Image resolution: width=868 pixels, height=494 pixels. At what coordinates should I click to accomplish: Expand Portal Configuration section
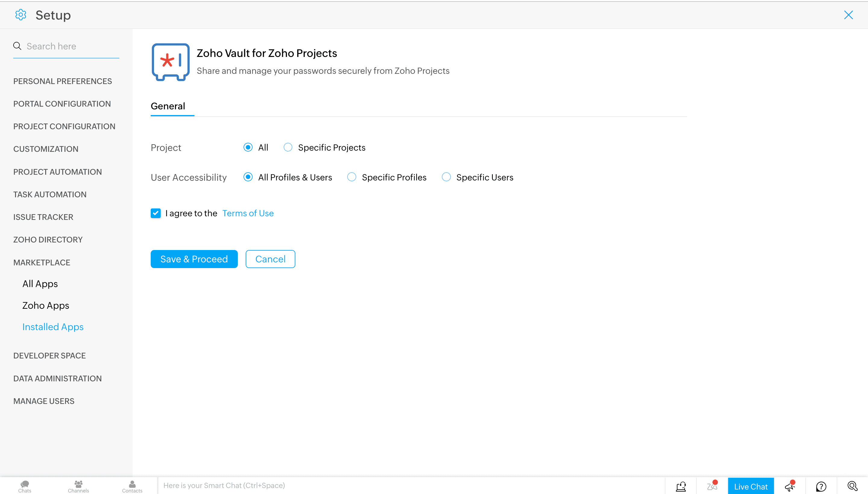pyautogui.click(x=62, y=104)
